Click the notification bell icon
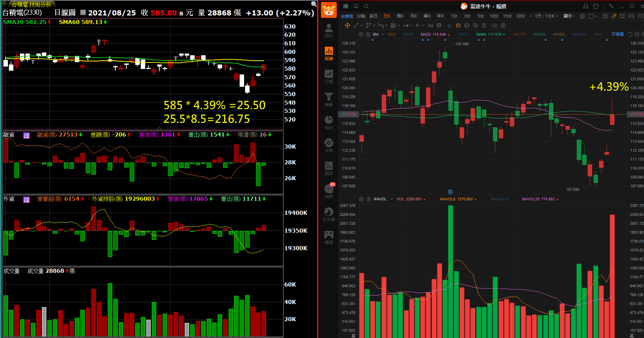Image resolution: width=644 pixels, height=338 pixels. [x=356, y=6]
